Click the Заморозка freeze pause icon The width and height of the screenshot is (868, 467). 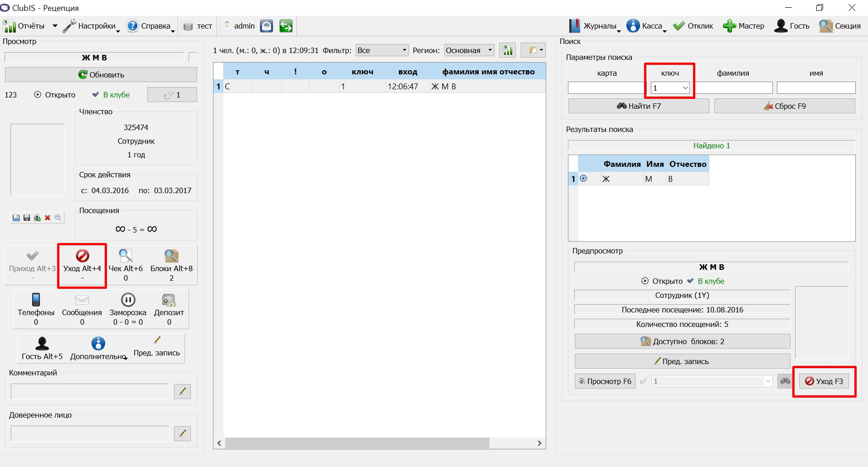point(128,300)
